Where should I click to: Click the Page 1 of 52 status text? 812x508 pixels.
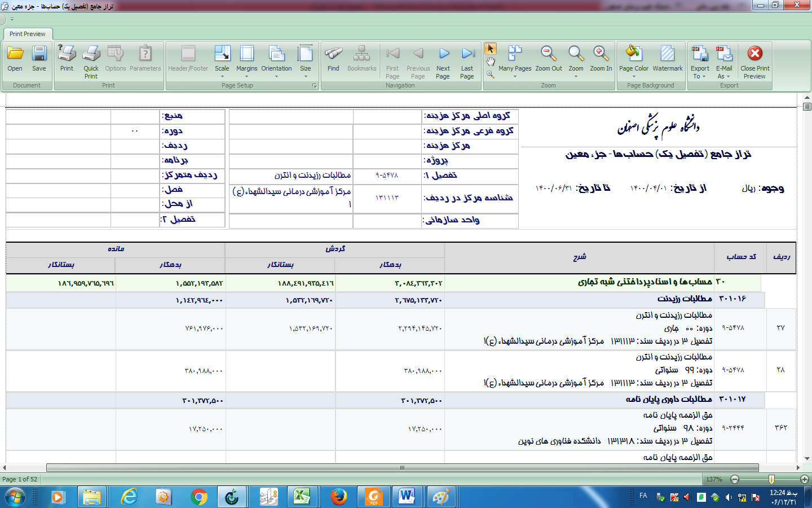click(x=20, y=479)
